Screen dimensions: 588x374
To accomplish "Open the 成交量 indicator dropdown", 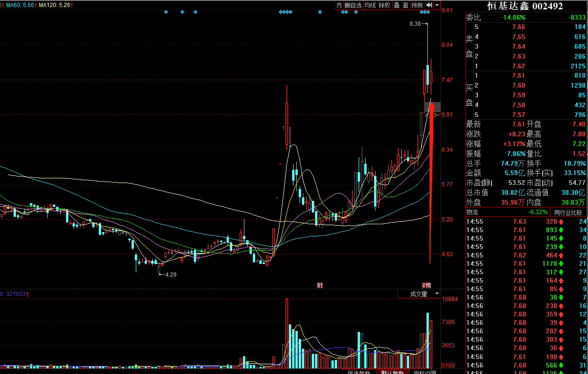I will click(x=419, y=294).
